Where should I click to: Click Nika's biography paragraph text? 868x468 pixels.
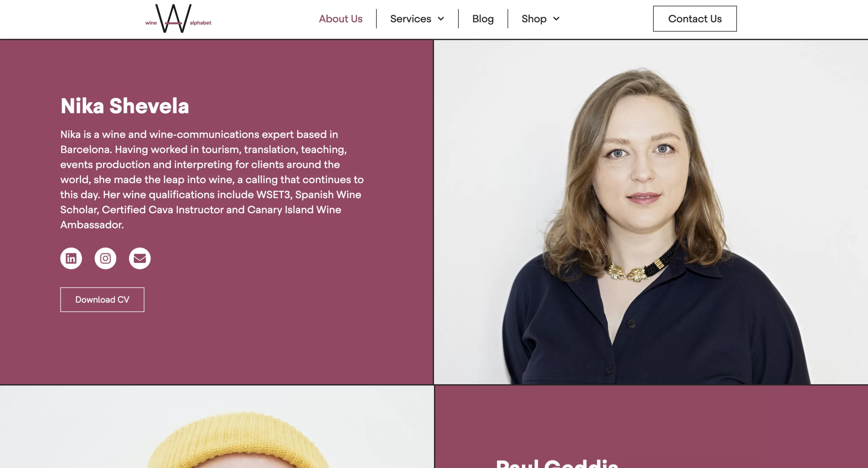[x=212, y=179]
